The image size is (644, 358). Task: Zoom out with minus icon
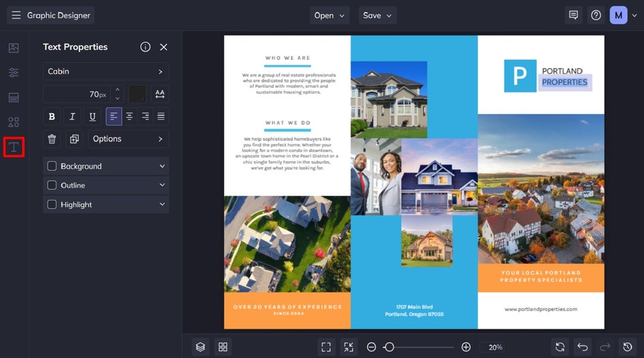click(x=371, y=347)
